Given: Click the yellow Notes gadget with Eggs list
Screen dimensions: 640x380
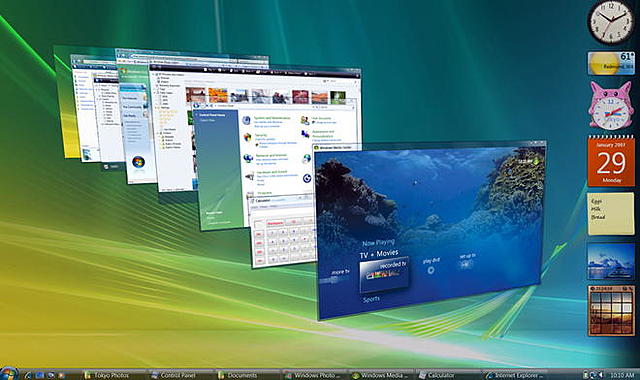Looking at the screenshot, I should click(x=611, y=214).
